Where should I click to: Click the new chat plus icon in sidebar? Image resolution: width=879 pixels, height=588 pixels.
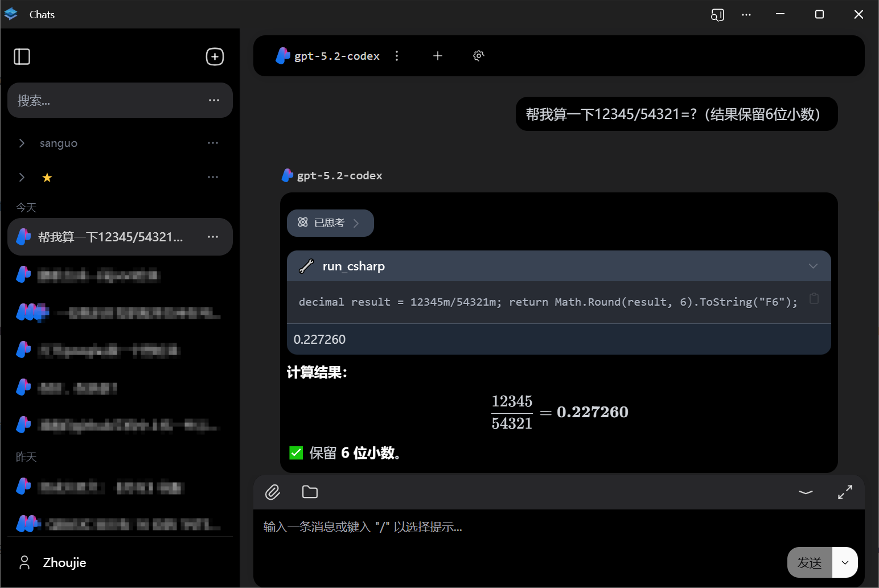pyautogui.click(x=215, y=56)
